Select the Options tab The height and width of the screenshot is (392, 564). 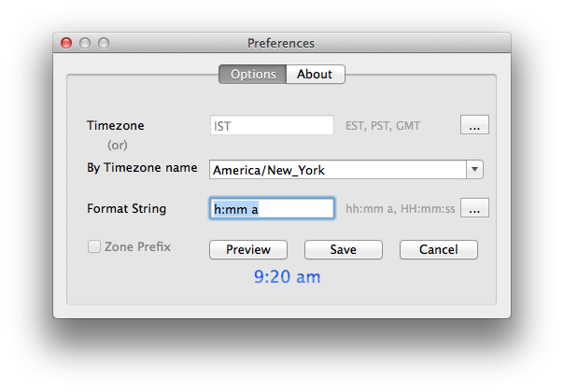tap(253, 74)
